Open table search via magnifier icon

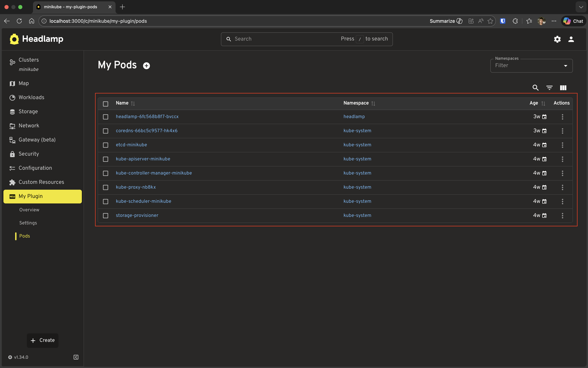tap(536, 88)
